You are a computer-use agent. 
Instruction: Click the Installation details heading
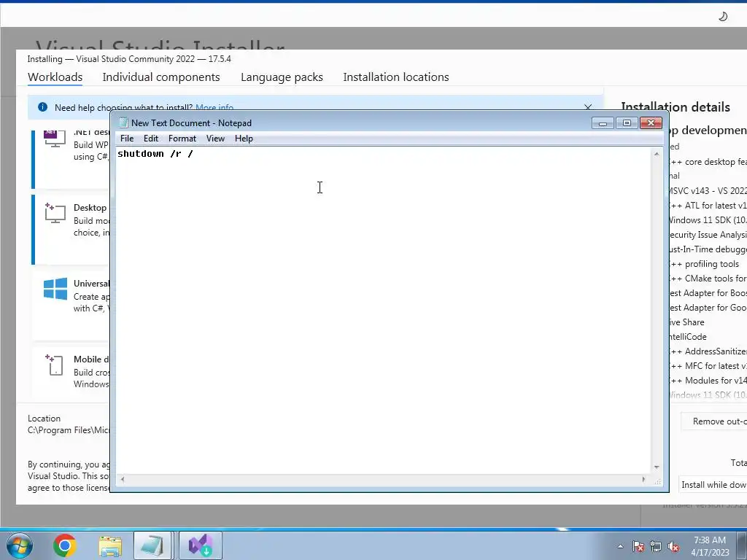click(676, 107)
